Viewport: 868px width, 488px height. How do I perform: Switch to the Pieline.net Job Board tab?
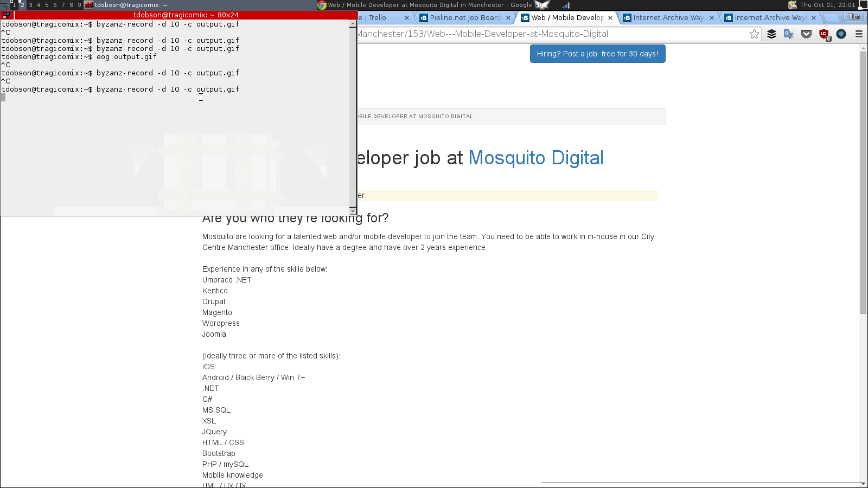click(465, 18)
